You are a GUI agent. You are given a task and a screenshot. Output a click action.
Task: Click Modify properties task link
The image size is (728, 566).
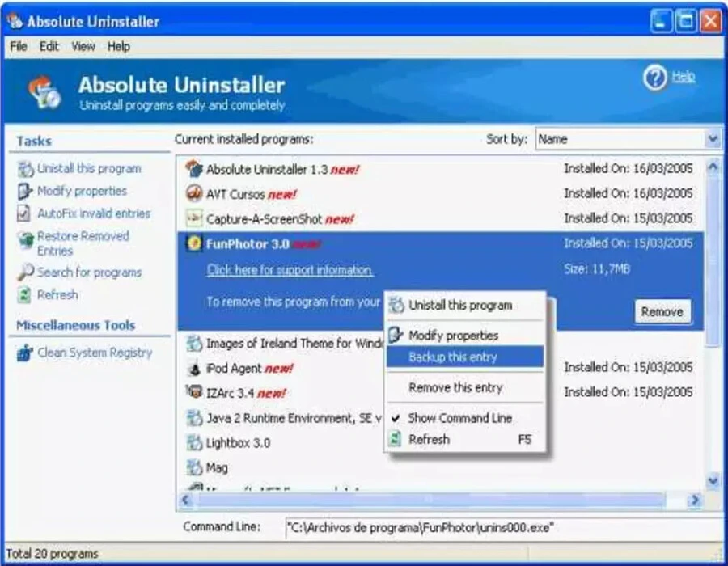click(82, 191)
